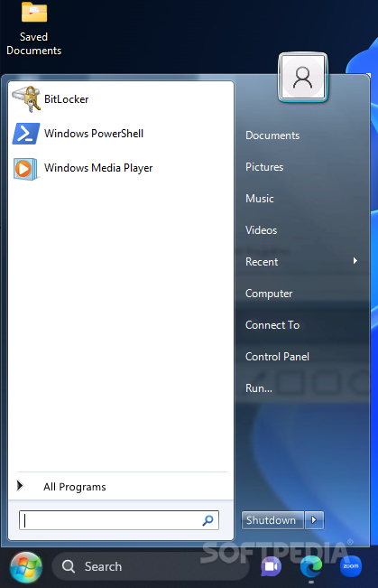378x588 pixels.
Task: Click the taskbar Search magnifier icon
Action: [69, 566]
